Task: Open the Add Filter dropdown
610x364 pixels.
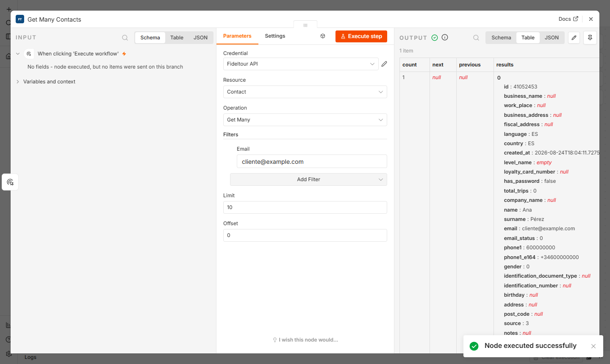Action: (308, 179)
